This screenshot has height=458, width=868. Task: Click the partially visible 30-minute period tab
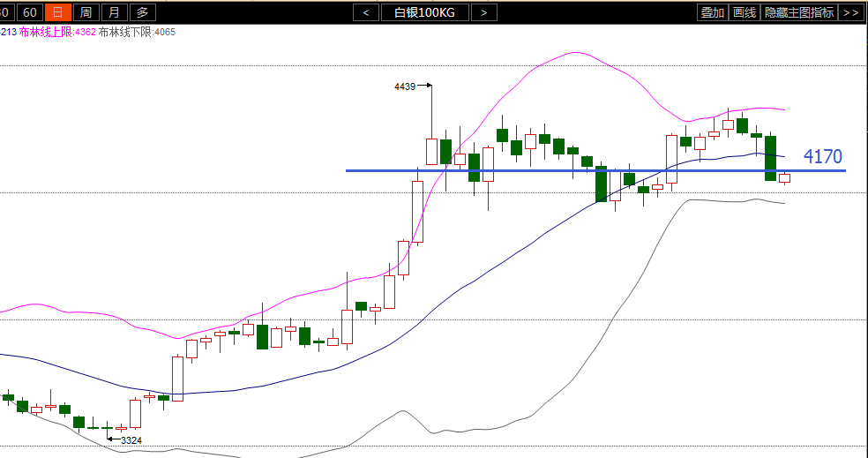(x=5, y=12)
